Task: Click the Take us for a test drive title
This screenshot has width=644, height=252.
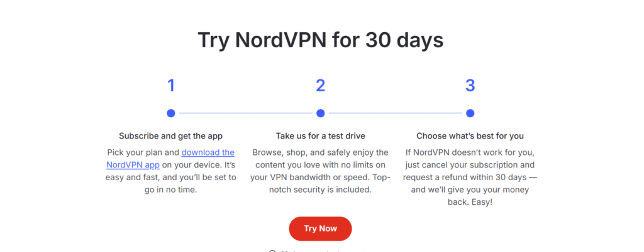Action: pos(321,135)
